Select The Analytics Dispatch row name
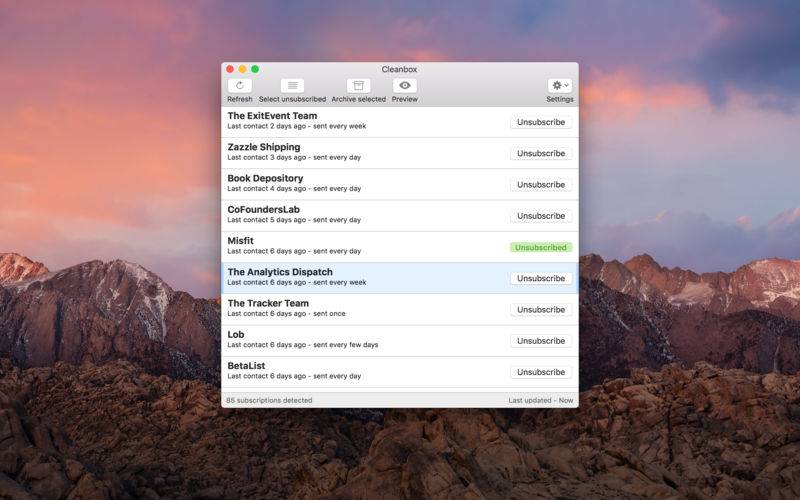The image size is (800, 500). click(x=280, y=272)
